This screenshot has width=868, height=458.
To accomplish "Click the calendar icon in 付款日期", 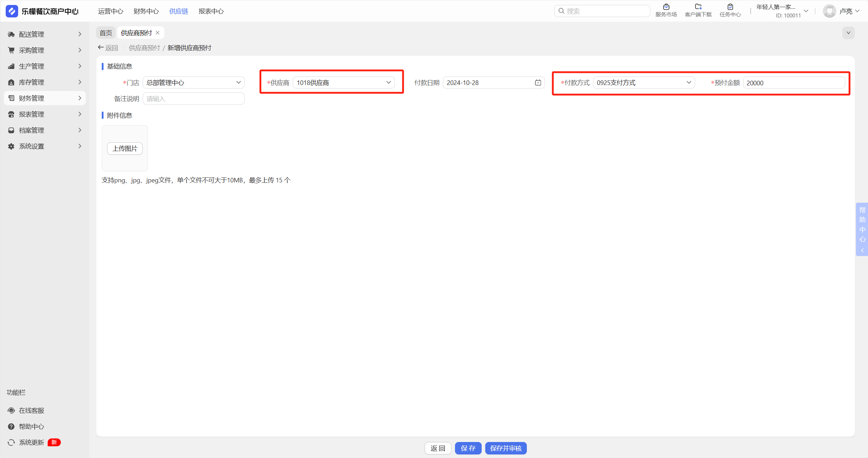I will tap(538, 82).
